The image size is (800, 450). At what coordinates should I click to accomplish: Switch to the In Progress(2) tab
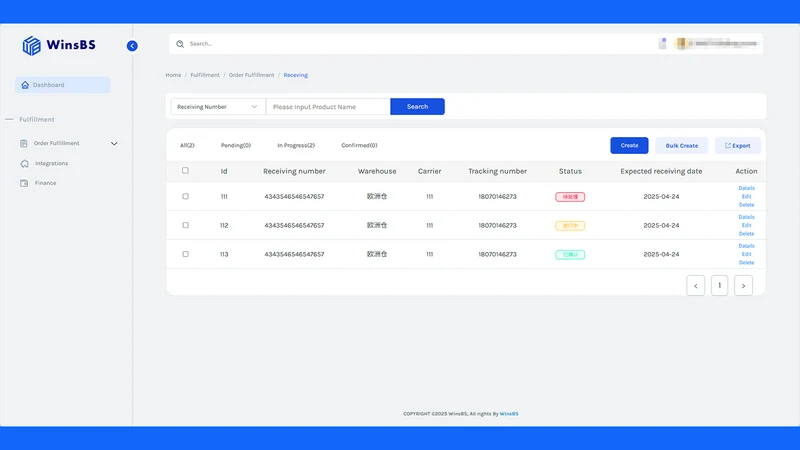point(296,145)
